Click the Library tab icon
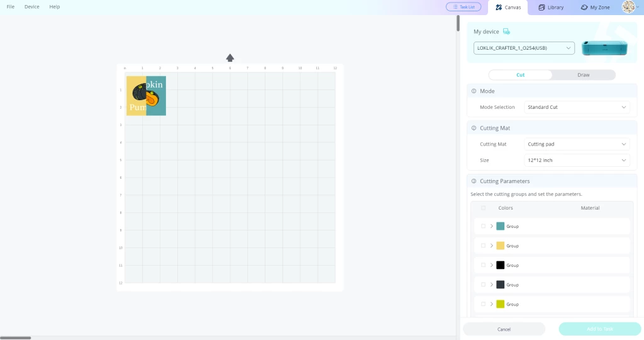The image size is (644, 340). [541, 8]
